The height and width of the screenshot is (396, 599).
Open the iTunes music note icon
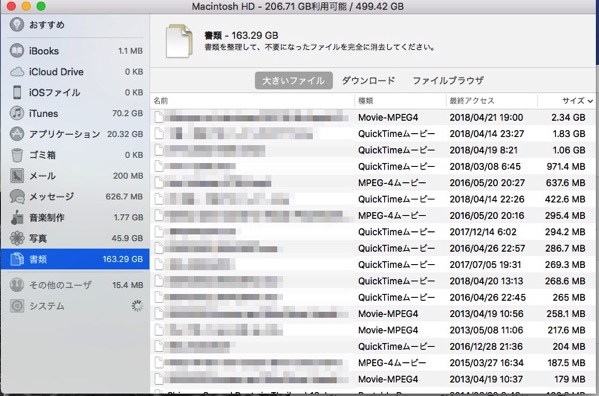(x=17, y=113)
